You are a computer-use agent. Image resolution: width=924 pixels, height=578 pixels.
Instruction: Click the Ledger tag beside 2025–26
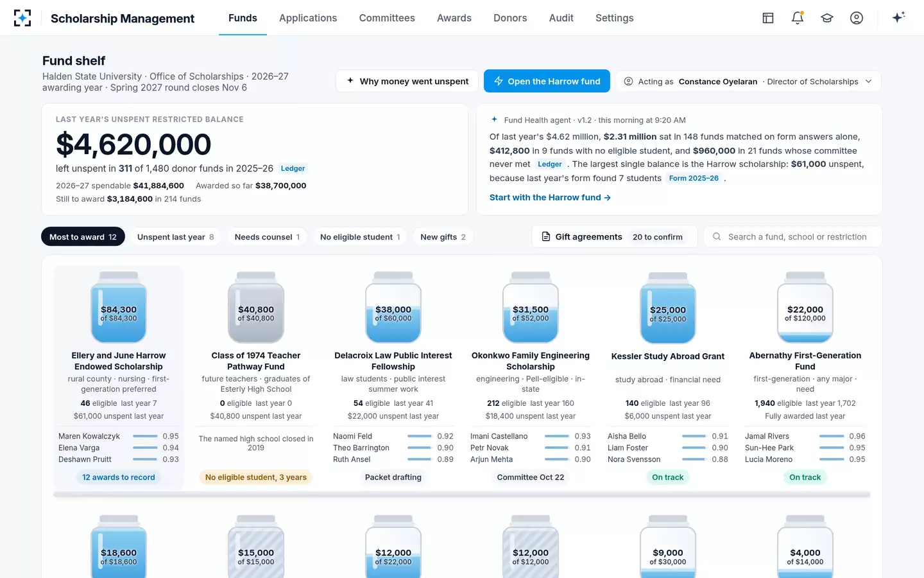[x=293, y=168]
